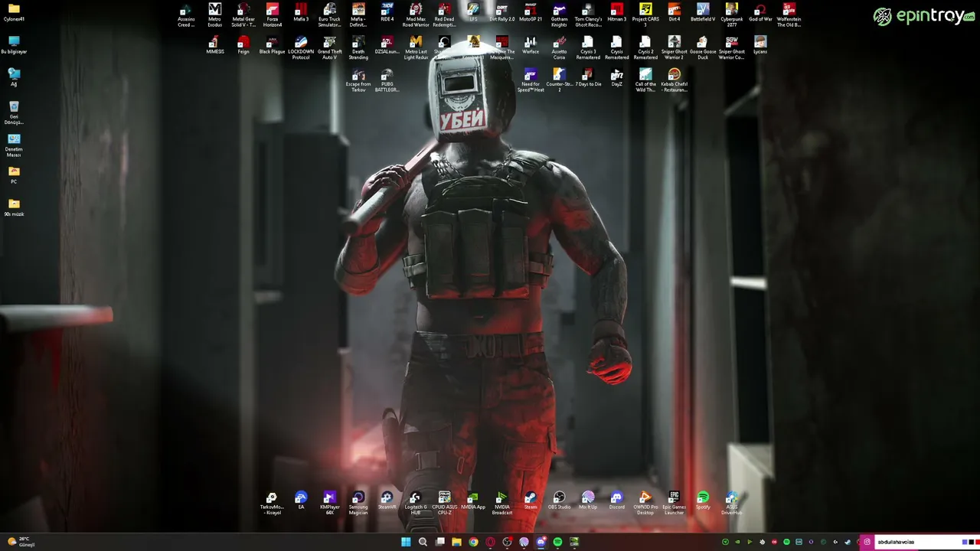Click the Discord desktop shortcut
The image size is (980, 551).
pyautogui.click(x=617, y=501)
